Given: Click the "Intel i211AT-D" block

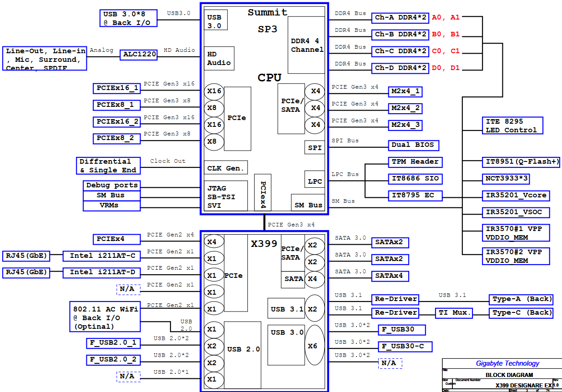Looking at the screenshot, I should pyautogui.click(x=102, y=273).
